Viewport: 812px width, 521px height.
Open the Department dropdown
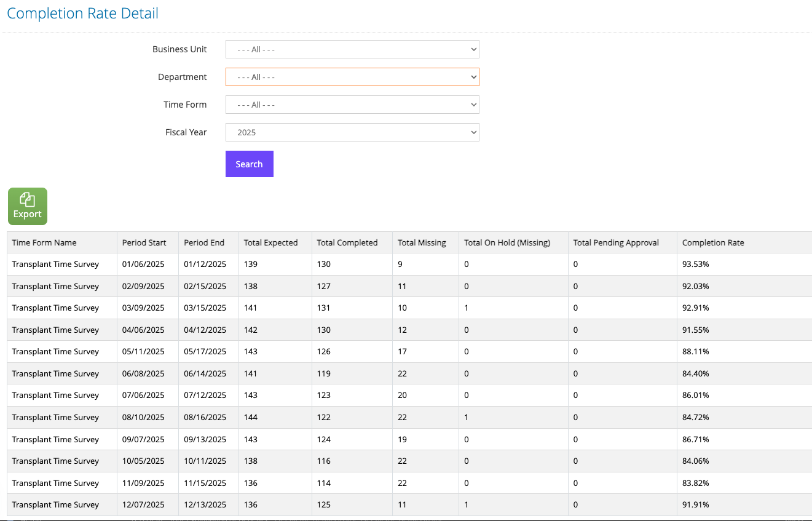pos(352,77)
